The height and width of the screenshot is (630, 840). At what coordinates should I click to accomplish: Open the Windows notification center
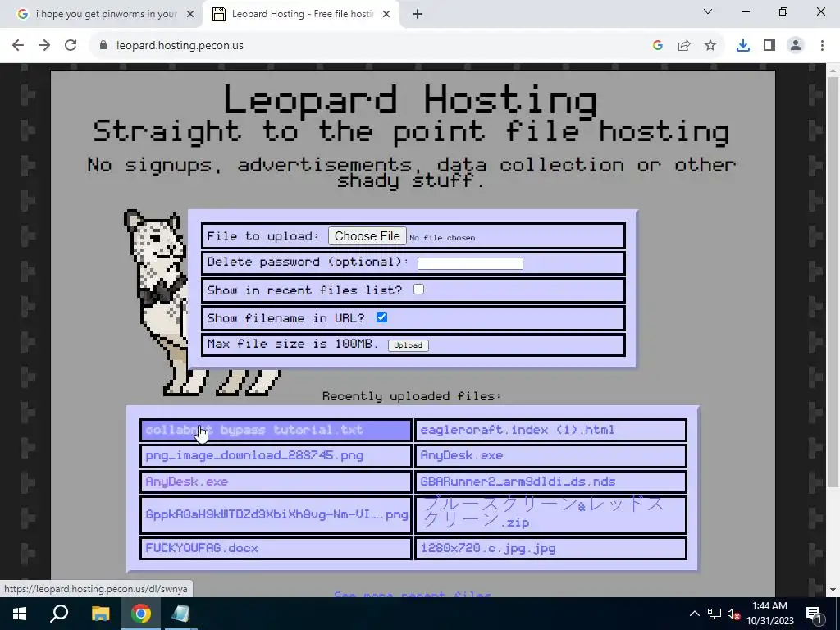815,614
